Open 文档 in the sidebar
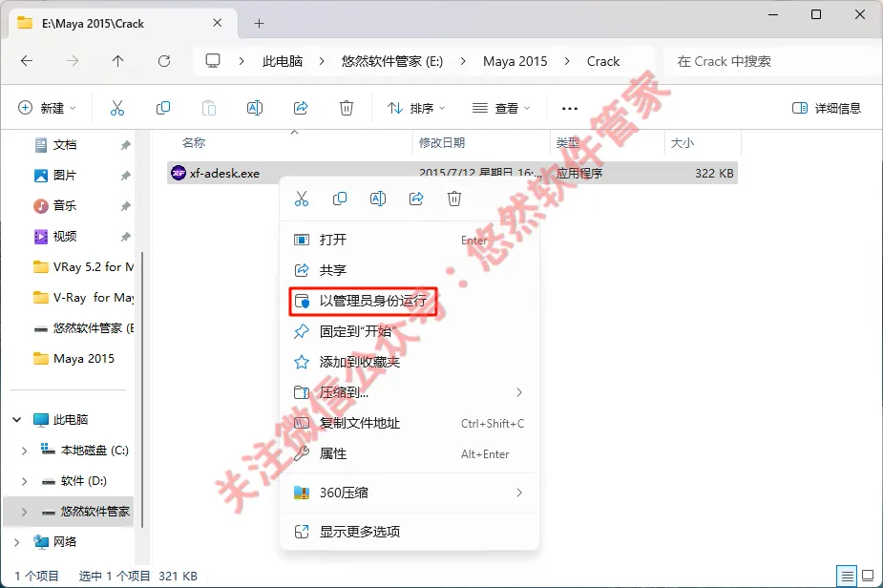Image resolution: width=883 pixels, height=588 pixels. point(65,145)
